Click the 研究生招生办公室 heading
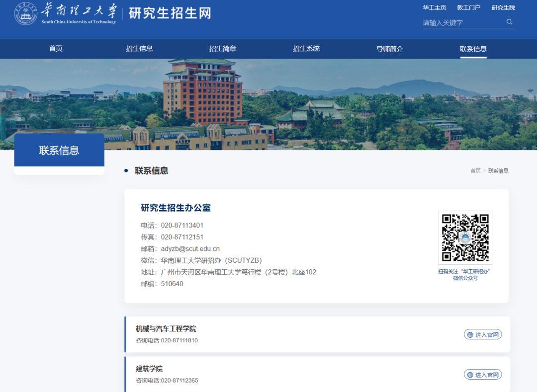The image size is (537, 392). tap(176, 208)
